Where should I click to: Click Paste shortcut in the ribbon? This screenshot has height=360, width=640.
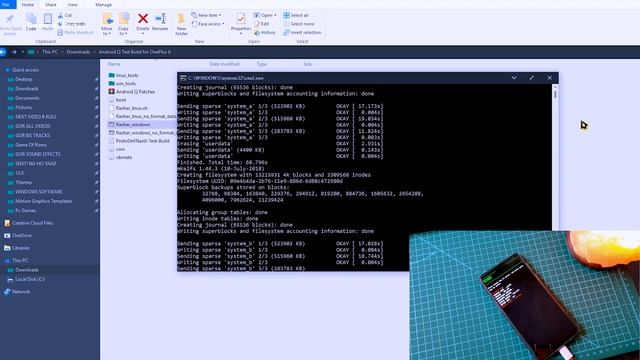pyautogui.click(x=76, y=33)
